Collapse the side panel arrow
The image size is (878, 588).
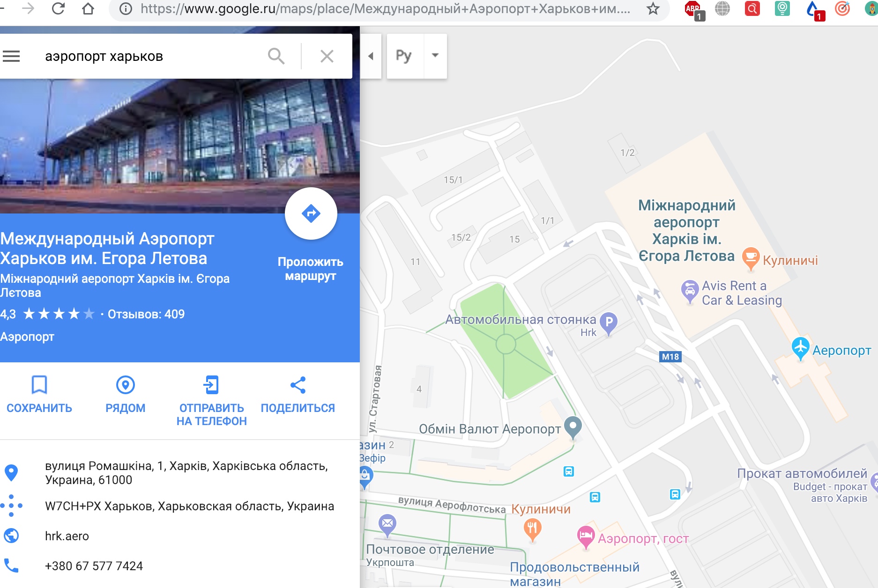pos(371,56)
